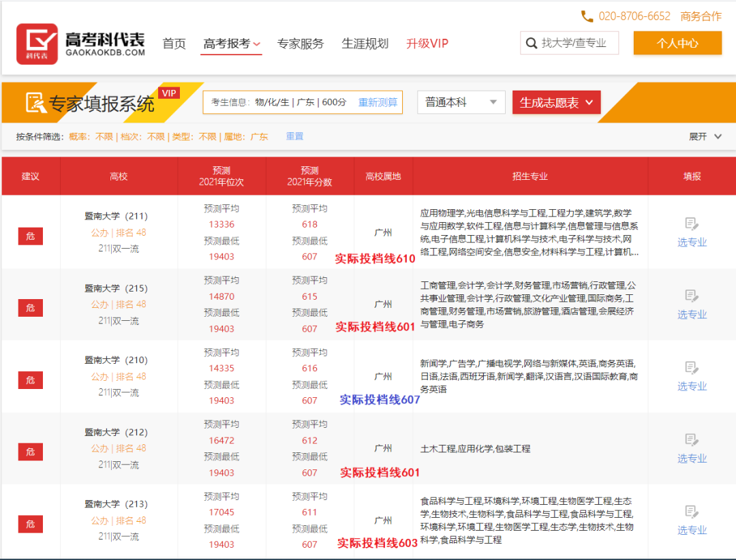
Task: Click the 危 badge in 暨南大学 (212) row
Action: [x=31, y=452]
